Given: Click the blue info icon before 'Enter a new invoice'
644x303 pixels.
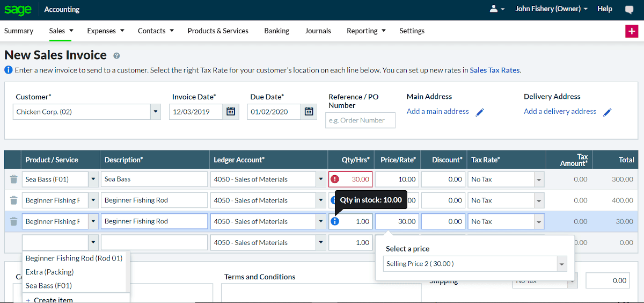Looking at the screenshot, I should click(8, 70).
